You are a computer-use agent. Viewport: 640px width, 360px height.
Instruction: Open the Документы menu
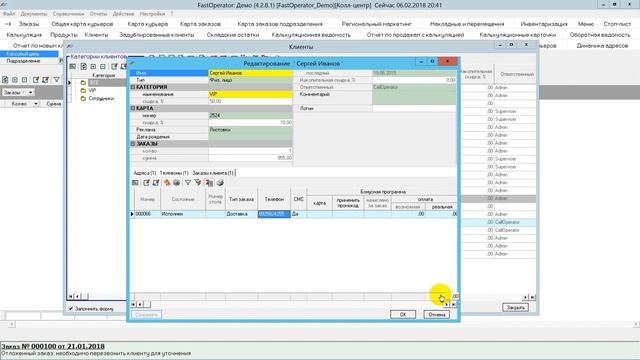[x=34, y=14]
